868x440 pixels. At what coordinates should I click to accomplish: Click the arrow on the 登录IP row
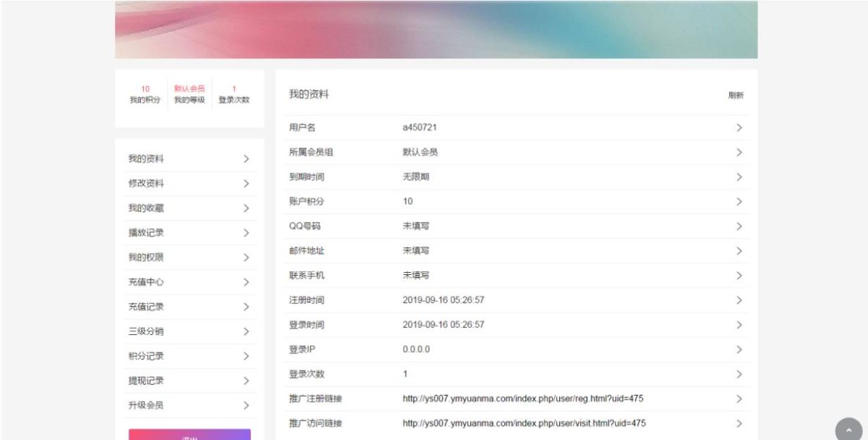(x=739, y=349)
